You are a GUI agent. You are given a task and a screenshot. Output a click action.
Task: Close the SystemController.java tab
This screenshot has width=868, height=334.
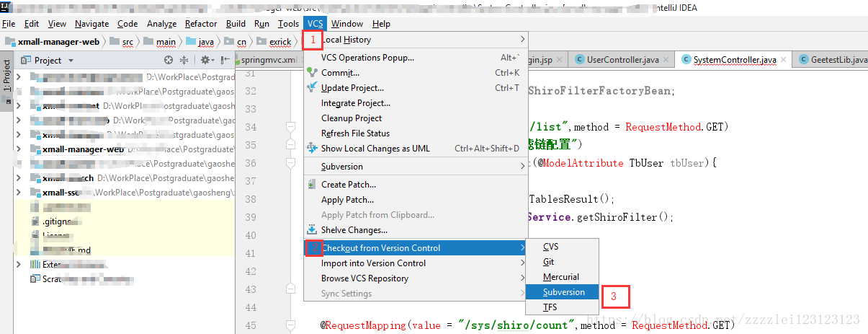[x=784, y=60]
